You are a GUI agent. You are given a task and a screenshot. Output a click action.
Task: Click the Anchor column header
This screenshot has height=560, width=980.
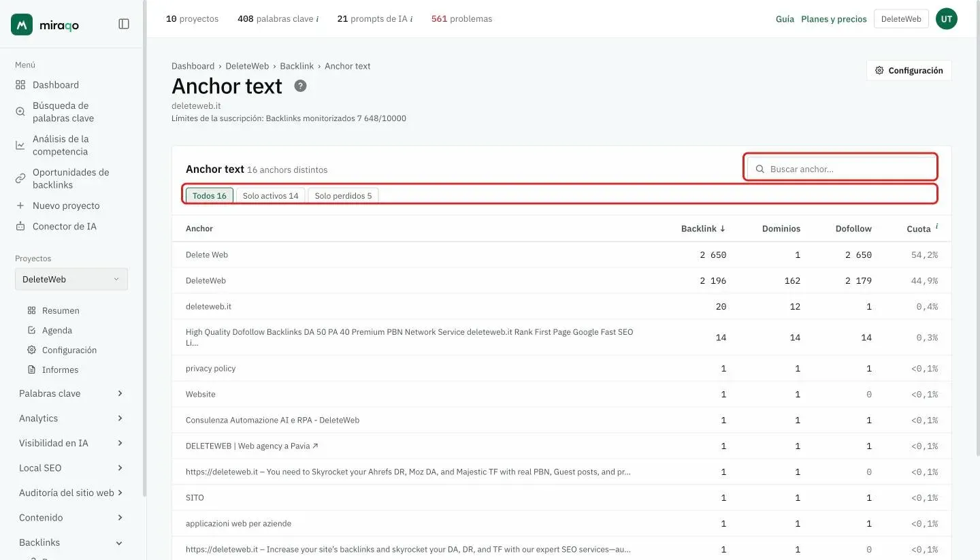tap(199, 229)
